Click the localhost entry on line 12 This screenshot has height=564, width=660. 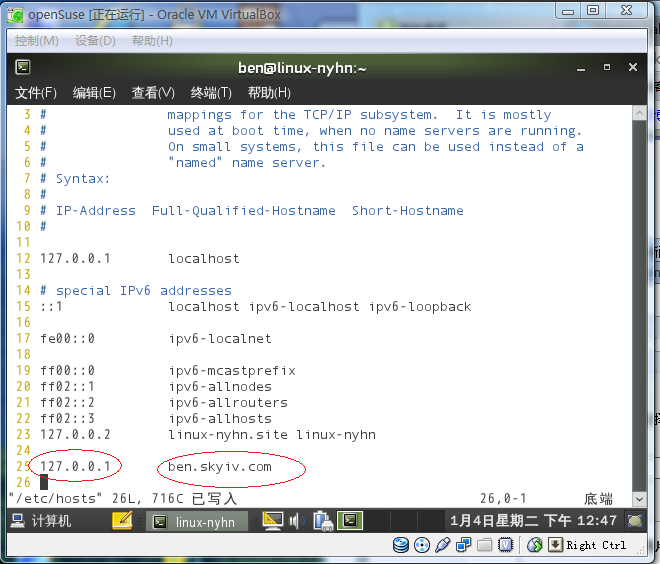click(204, 258)
